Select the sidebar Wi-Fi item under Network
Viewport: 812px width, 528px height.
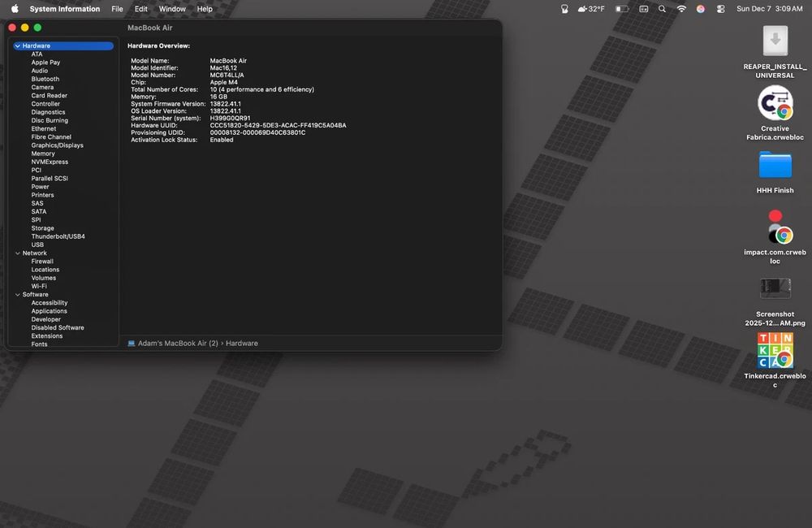(x=39, y=286)
